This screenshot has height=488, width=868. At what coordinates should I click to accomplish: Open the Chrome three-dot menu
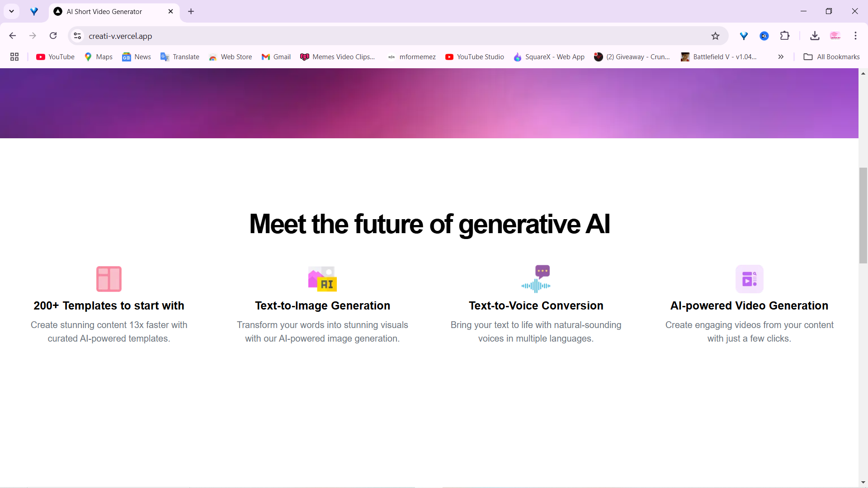855,36
